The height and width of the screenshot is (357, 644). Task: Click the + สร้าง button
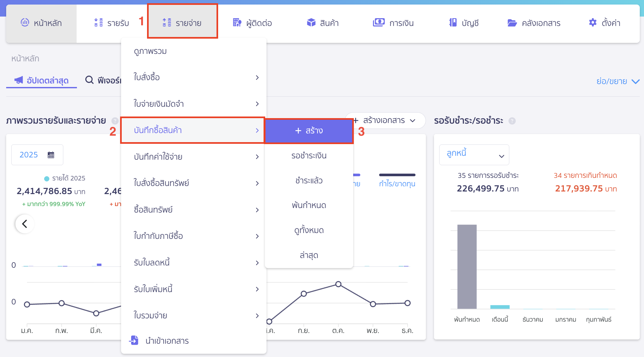pyautogui.click(x=308, y=131)
